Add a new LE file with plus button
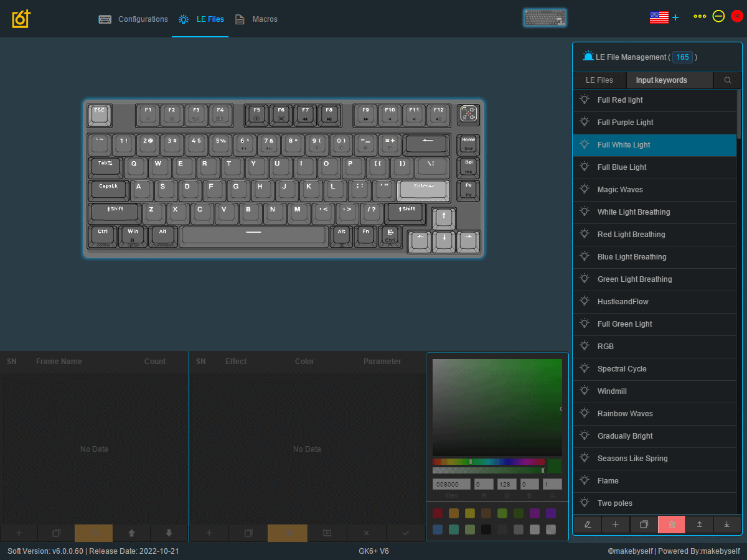The width and height of the screenshot is (747, 560). (x=616, y=525)
